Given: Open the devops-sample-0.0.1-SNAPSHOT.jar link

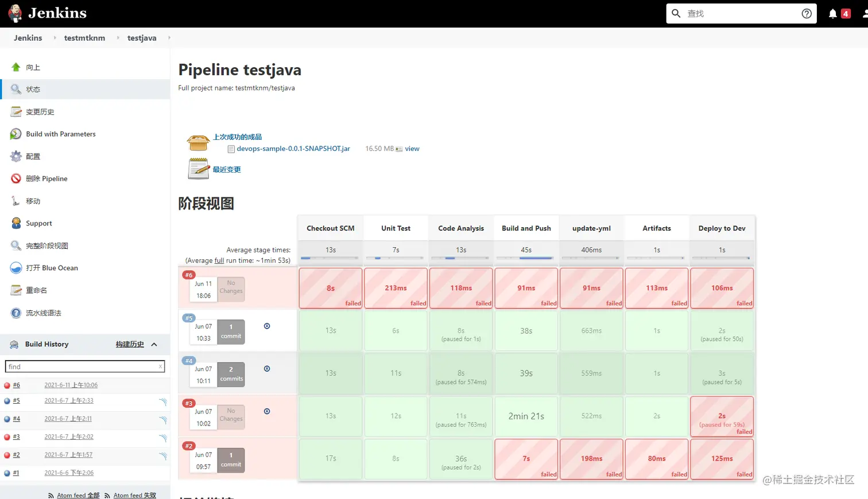Looking at the screenshot, I should (293, 149).
